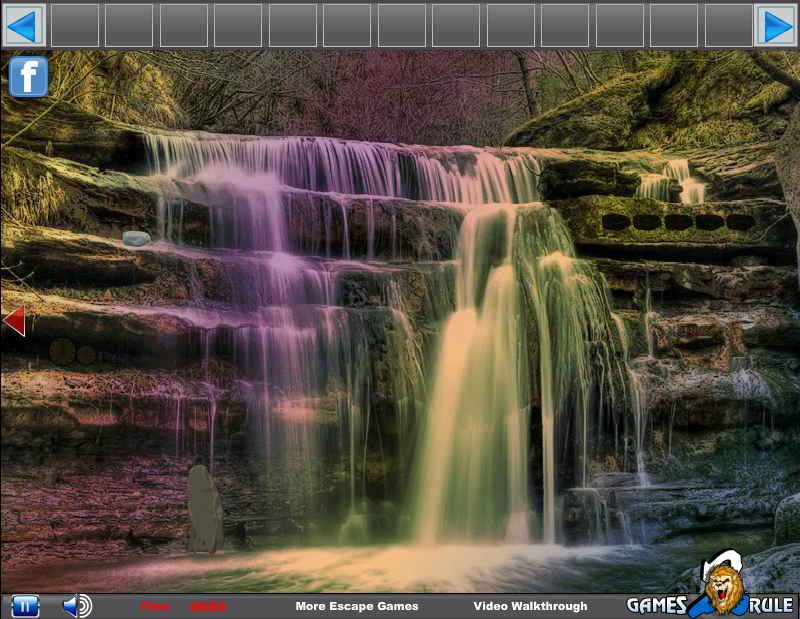Viewport: 800px width, 619px height.
Task: Open the Video Walkthrough link
Action: (x=530, y=606)
